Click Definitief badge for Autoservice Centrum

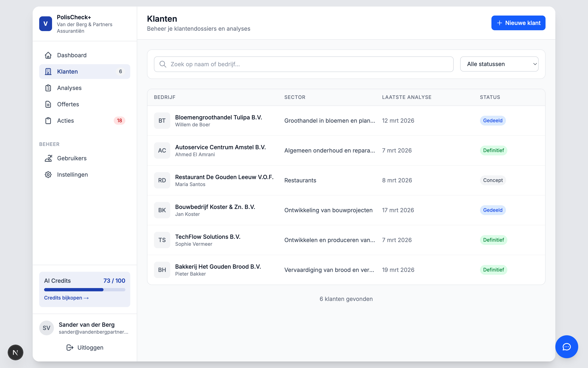(x=493, y=150)
